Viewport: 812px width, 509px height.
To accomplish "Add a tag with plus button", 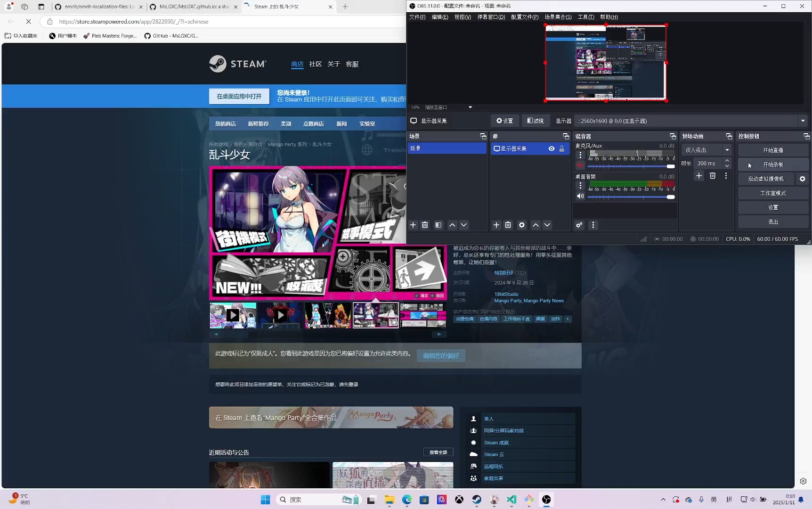I will coord(568,319).
